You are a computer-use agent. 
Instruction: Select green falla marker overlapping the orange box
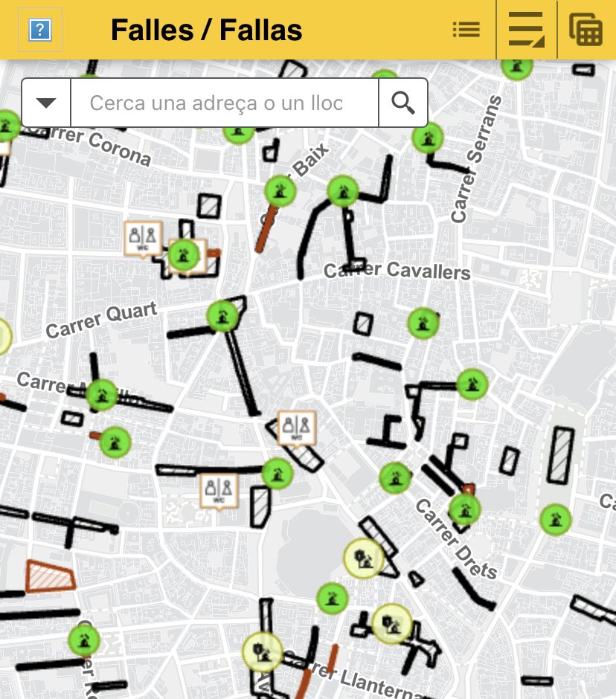point(184,255)
